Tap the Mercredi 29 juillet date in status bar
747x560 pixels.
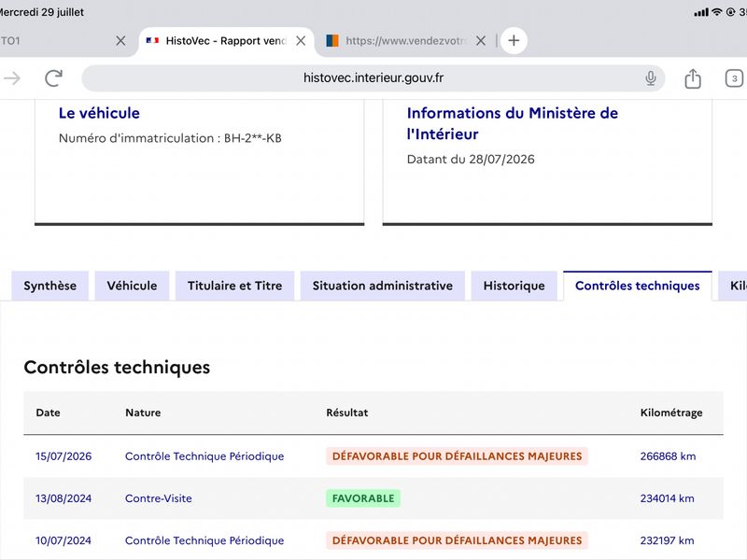pyautogui.click(x=41, y=12)
